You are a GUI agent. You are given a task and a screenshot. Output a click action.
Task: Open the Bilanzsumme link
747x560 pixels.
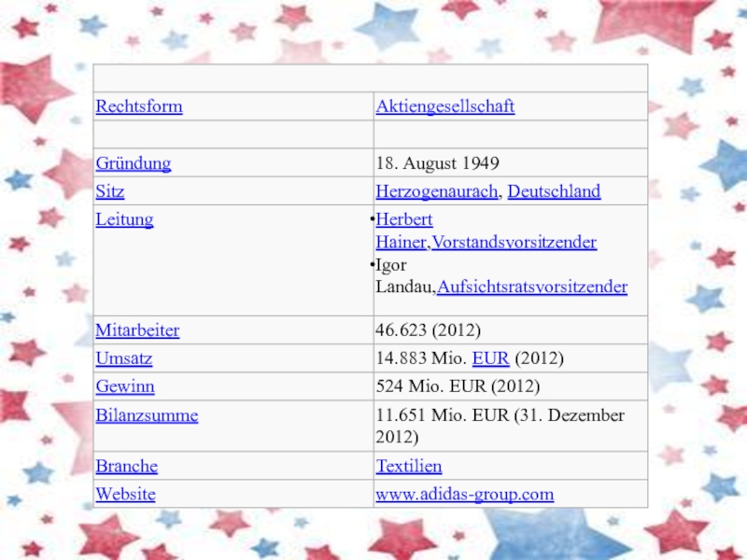(x=147, y=415)
